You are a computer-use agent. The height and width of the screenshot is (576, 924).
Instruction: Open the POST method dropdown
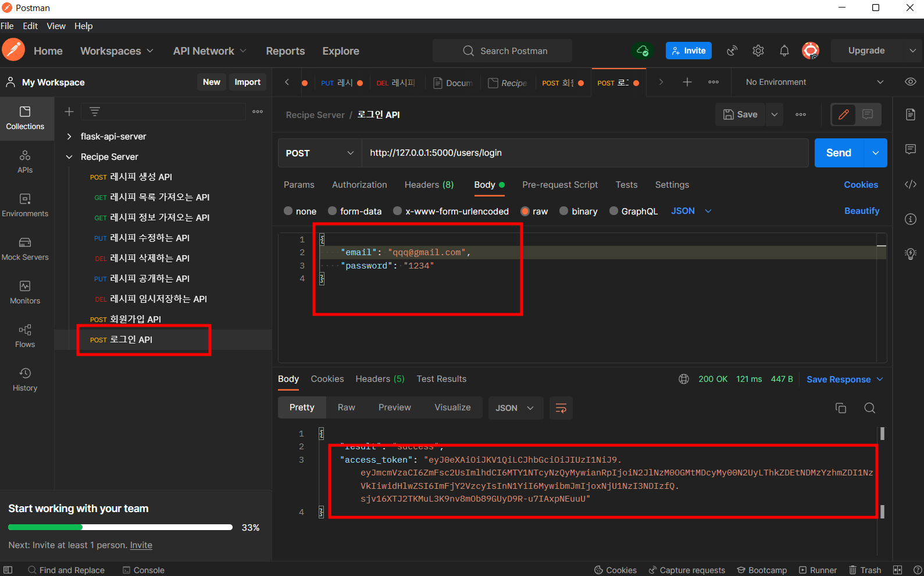320,153
